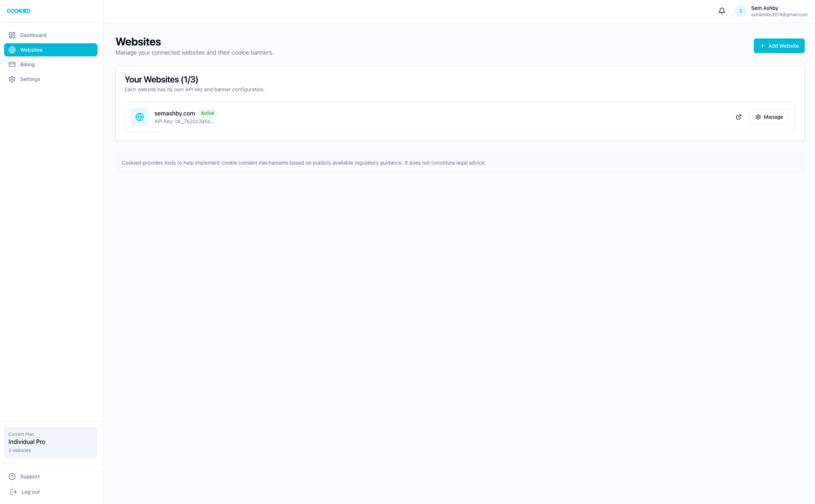Click the Settings gear icon in sidebar

click(12, 79)
